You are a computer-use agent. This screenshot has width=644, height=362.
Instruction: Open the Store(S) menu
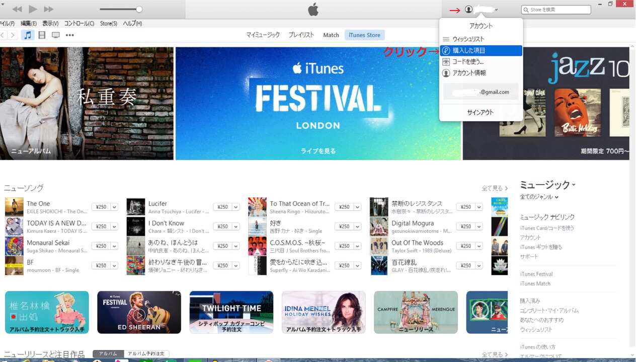click(x=109, y=24)
